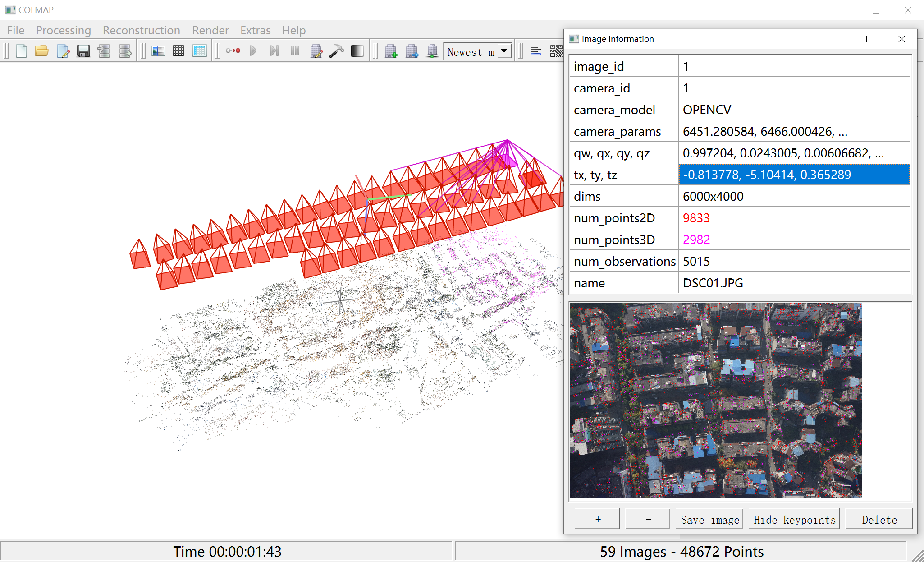The image size is (924, 562).
Task: Open the Extras menu
Action: point(255,30)
